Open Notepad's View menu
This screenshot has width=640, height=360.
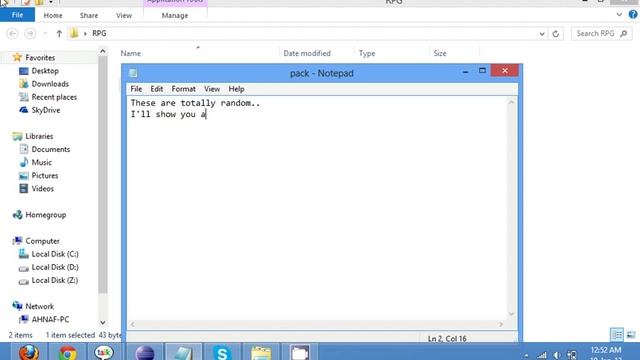click(x=212, y=89)
